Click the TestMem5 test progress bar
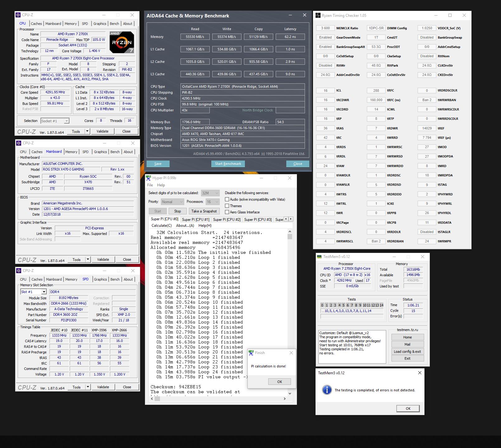Screen dimensions: 501x448 (352, 316)
